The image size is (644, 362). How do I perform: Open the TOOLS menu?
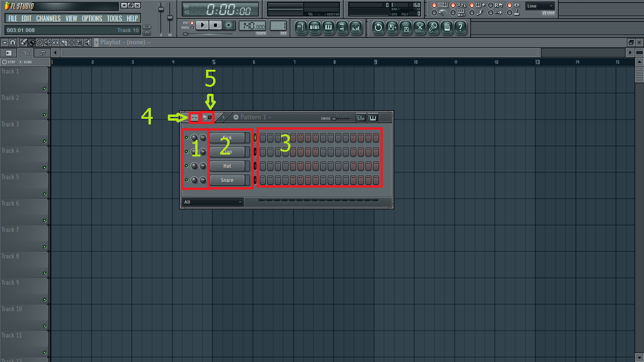coord(115,18)
